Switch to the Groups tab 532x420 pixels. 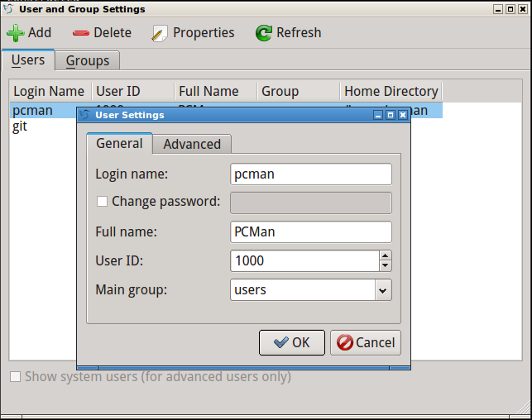[87, 61]
